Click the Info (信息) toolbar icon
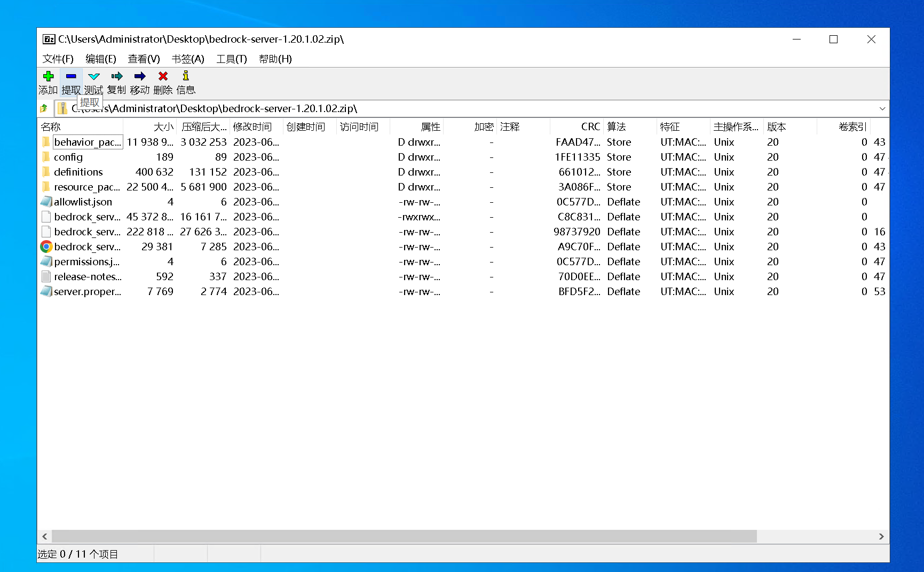Viewport: 924px width, 572px height. [186, 76]
